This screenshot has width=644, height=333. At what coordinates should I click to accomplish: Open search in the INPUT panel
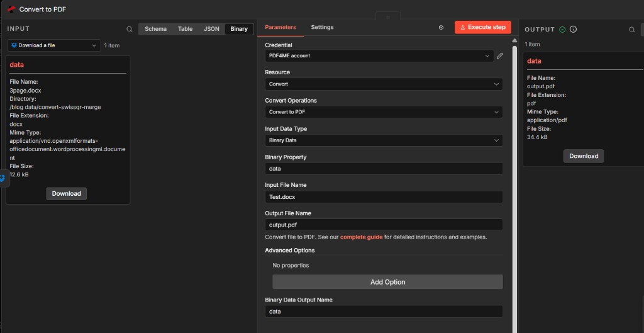tap(130, 29)
